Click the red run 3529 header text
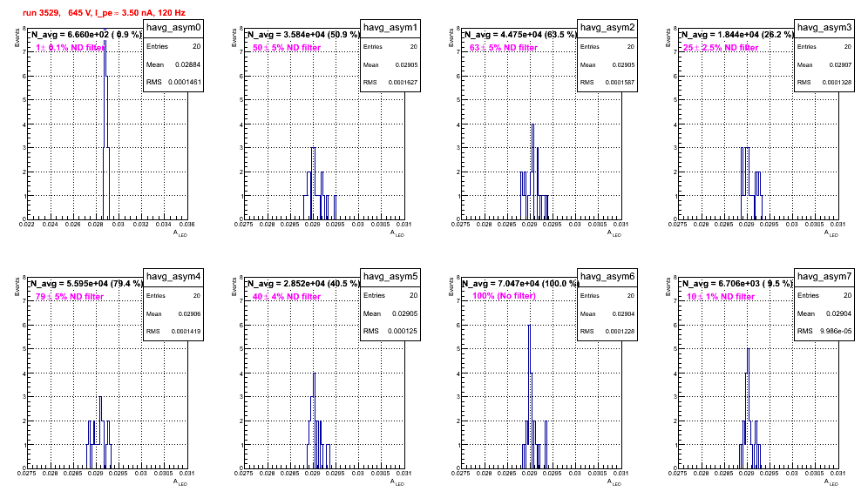This screenshot has width=868, height=498. pyautogui.click(x=104, y=13)
